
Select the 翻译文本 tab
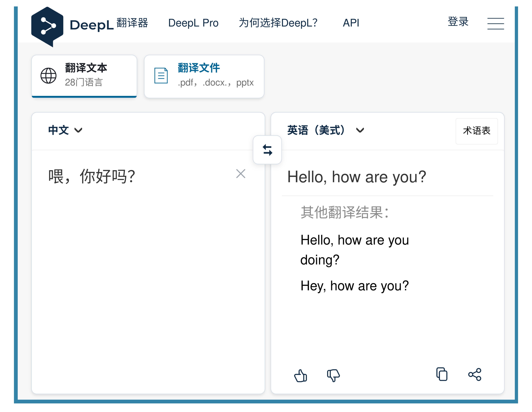click(84, 76)
